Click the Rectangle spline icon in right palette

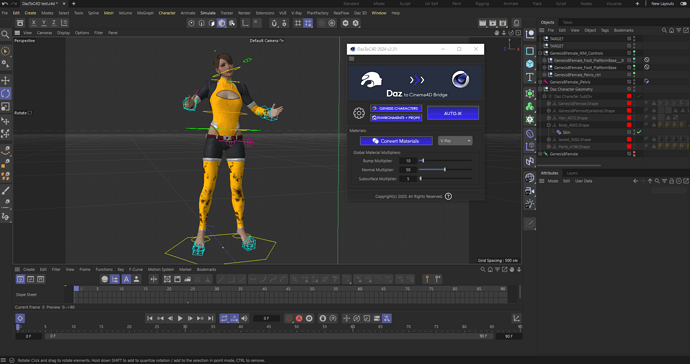click(530, 51)
